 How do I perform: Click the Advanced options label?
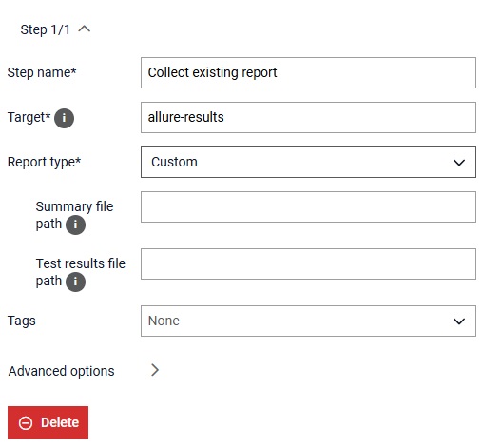[x=62, y=371]
